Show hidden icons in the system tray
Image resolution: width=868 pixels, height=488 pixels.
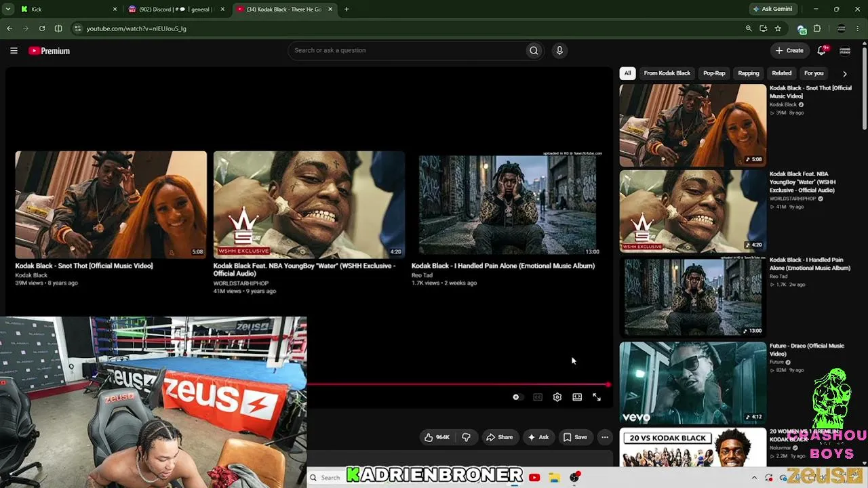tap(754, 478)
